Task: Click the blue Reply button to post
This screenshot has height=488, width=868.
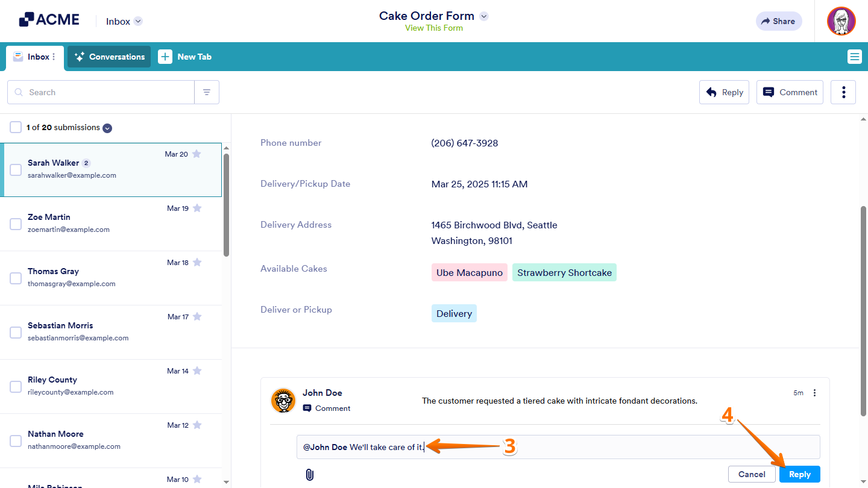Action: click(799, 474)
